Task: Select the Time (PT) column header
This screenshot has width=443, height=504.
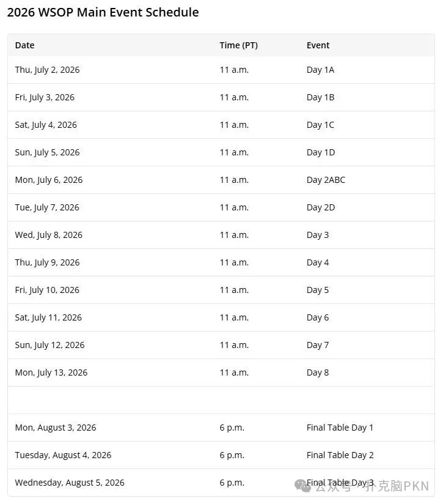Action: click(238, 45)
